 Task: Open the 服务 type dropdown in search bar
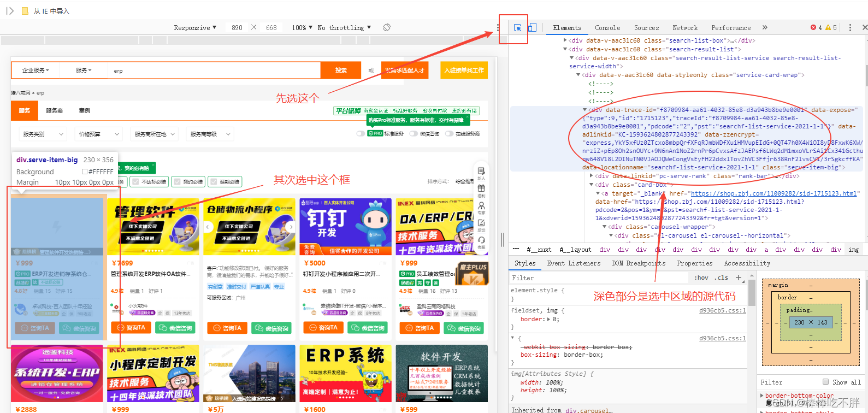tap(84, 70)
